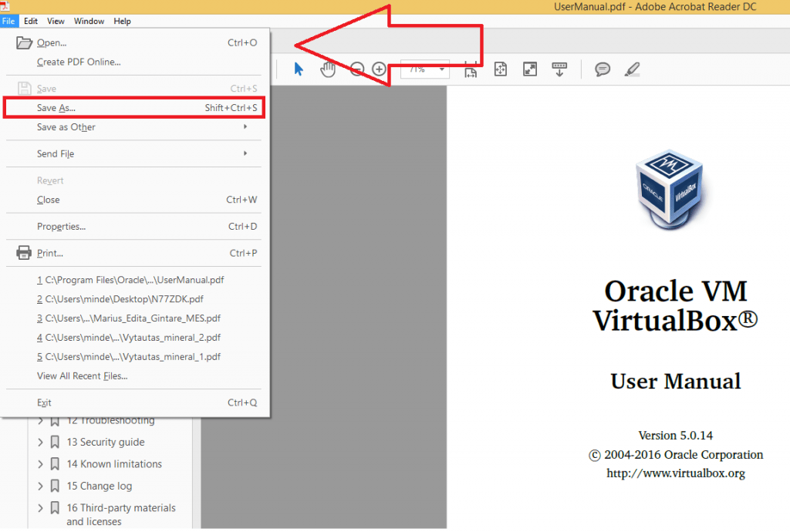Expand the 13 Security guide bookmark
This screenshot has height=532, width=790.
[40, 442]
